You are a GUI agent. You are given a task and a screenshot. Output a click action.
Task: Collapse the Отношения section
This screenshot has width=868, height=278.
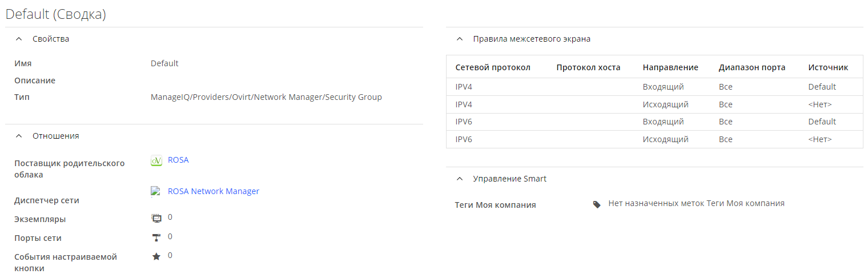pos(19,136)
